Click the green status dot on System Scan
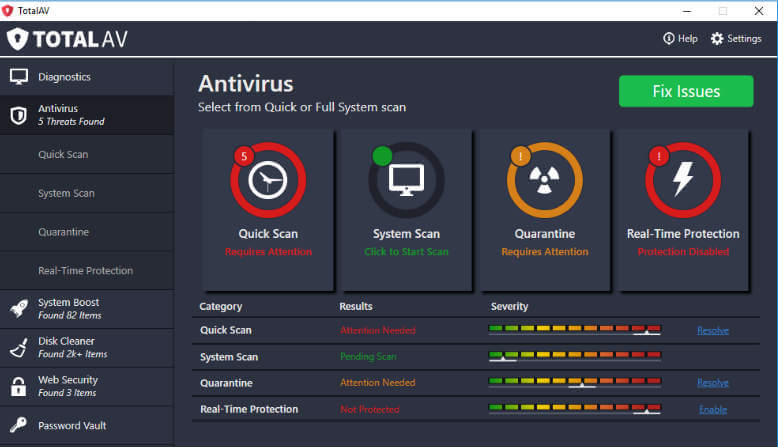Image resolution: width=778 pixels, height=447 pixels. pyautogui.click(x=382, y=156)
